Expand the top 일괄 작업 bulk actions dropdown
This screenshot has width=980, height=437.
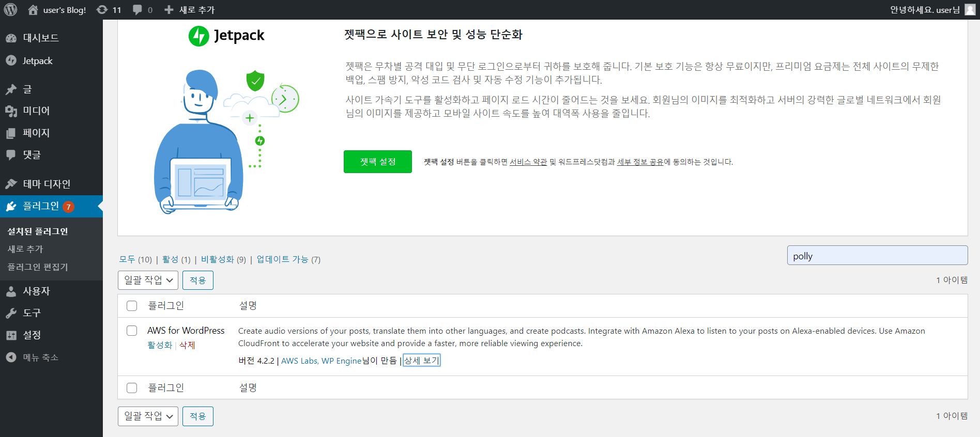pyautogui.click(x=148, y=280)
